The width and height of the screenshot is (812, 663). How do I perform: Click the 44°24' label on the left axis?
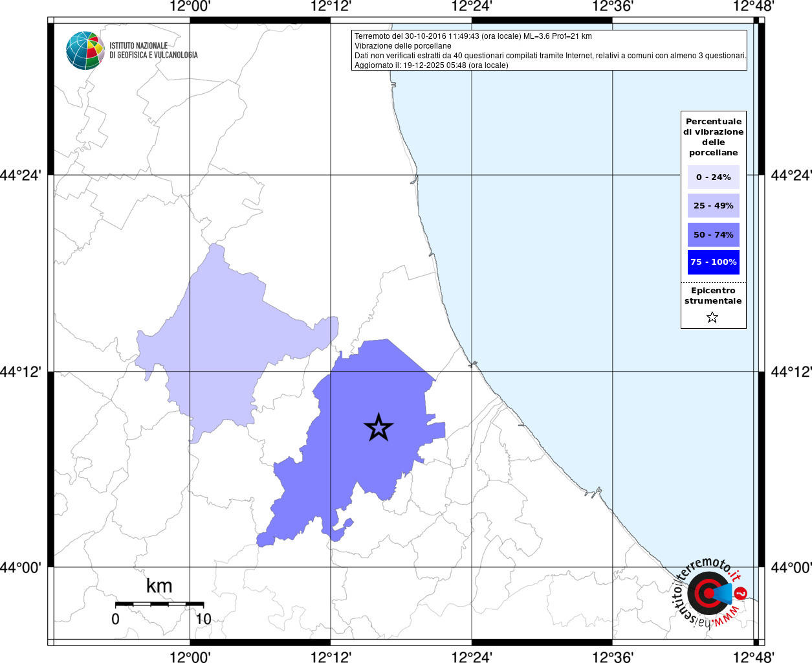tap(25, 175)
